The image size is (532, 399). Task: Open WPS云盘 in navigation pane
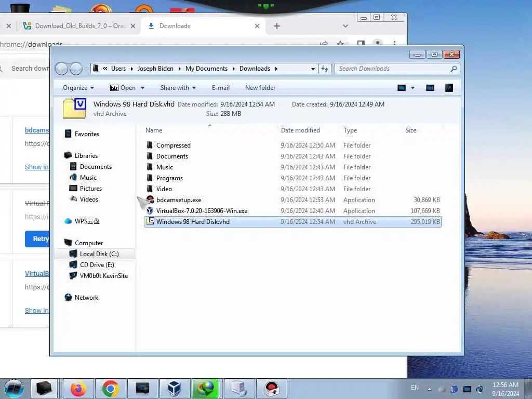[87, 221]
